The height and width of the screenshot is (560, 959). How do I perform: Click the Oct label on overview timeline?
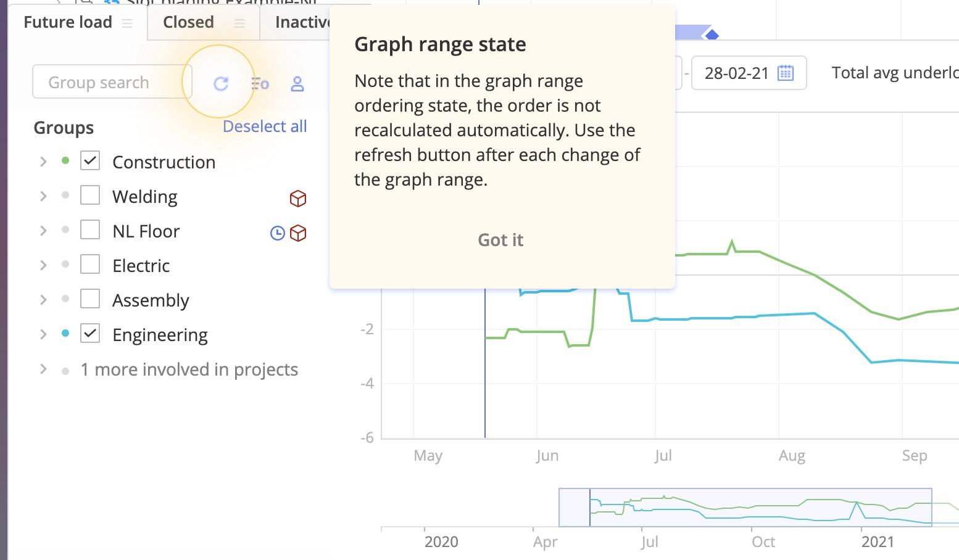coord(763,541)
